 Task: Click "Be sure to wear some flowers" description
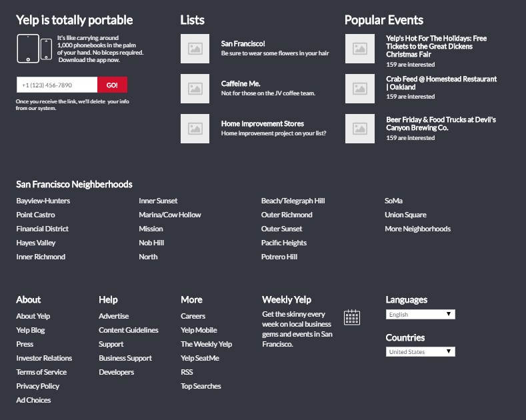pyautogui.click(x=275, y=53)
